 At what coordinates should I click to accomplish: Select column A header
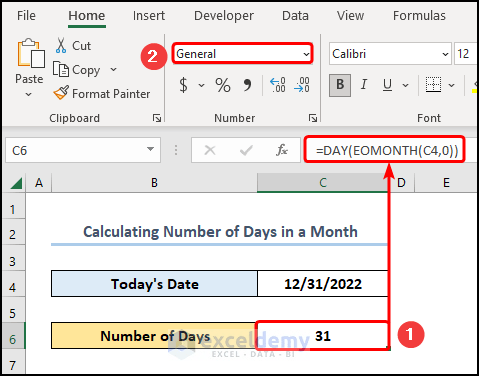click(x=39, y=183)
